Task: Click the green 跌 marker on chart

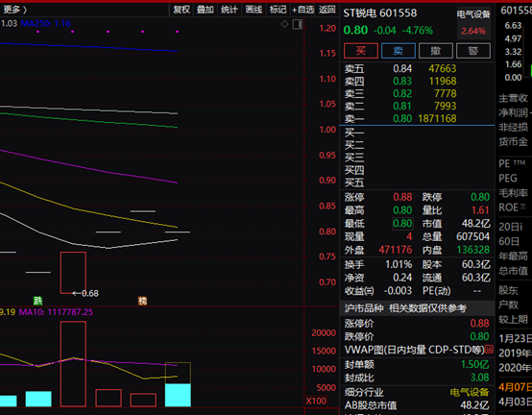Action: (38, 301)
